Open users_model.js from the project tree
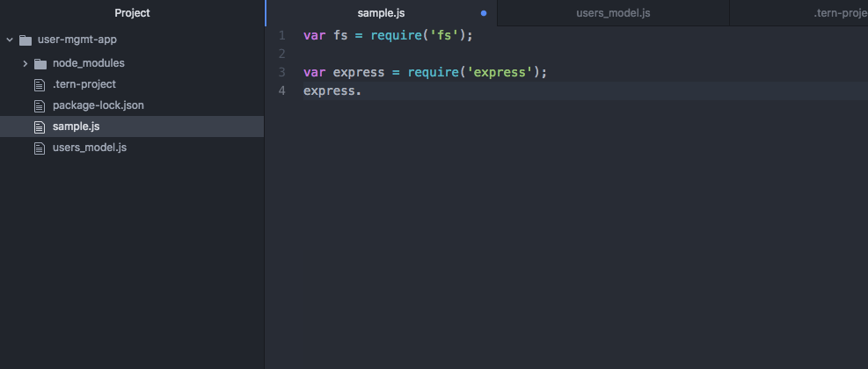 point(89,148)
